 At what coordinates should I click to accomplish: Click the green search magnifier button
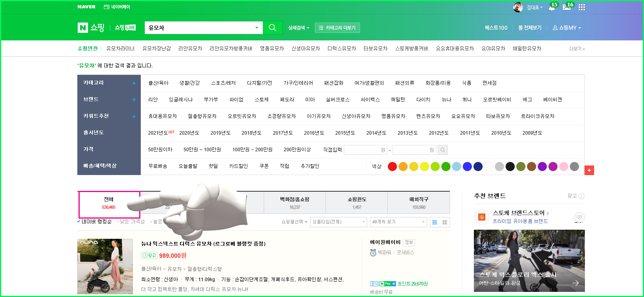pyautogui.click(x=272, y=28)
